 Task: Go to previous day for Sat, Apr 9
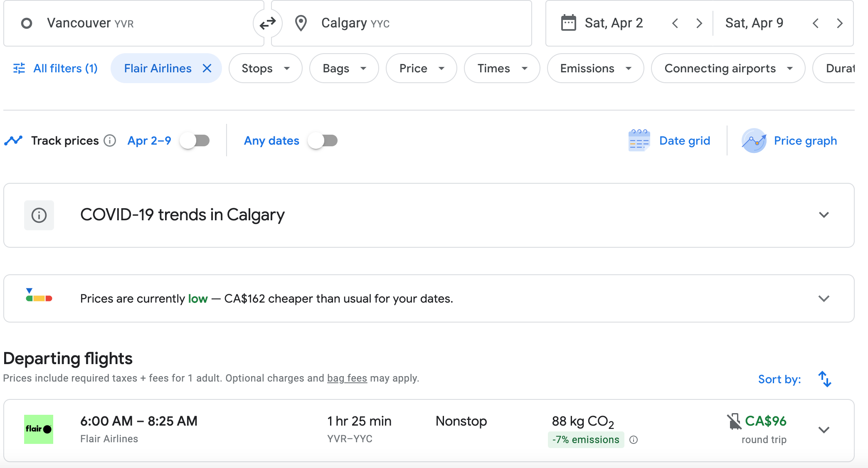click(816, 23)
